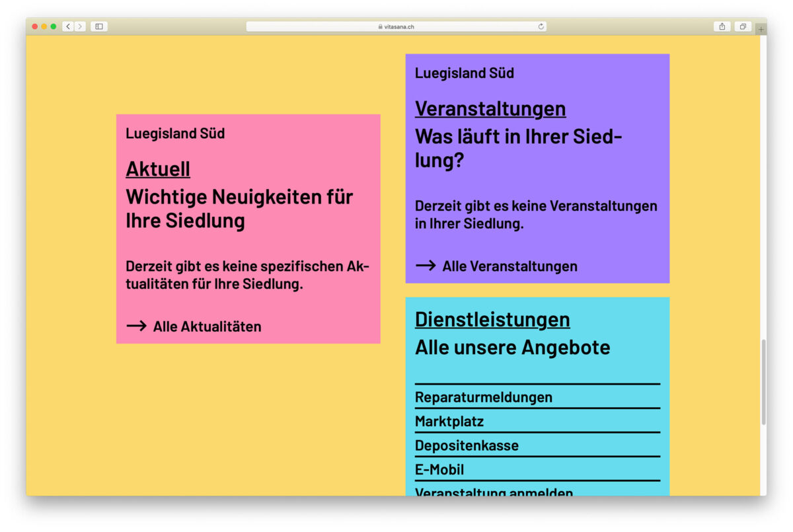Reload the page with the refresh icon

(x=541, y=26)
